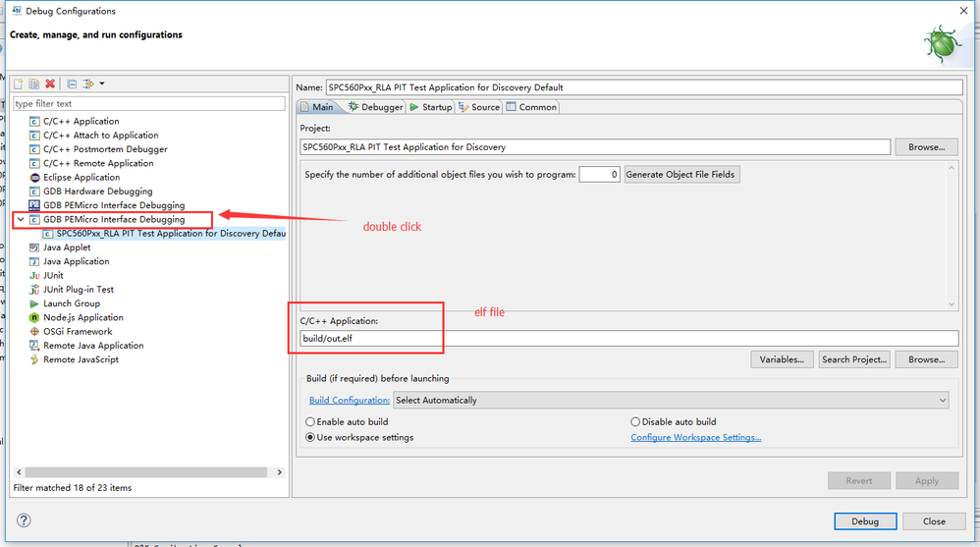Click the help question mark icon

[24, 520]
